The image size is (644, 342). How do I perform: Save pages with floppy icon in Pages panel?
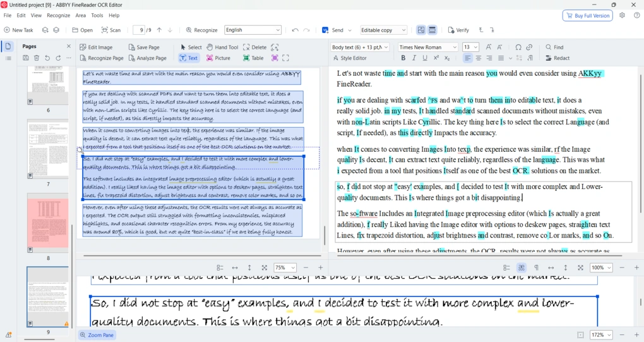pos(25,58)
